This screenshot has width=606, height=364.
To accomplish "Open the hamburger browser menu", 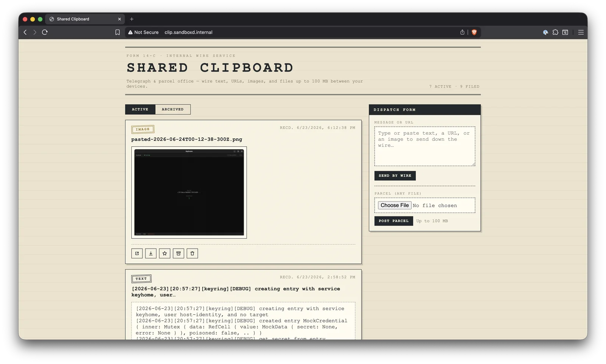I will [581, 32].
